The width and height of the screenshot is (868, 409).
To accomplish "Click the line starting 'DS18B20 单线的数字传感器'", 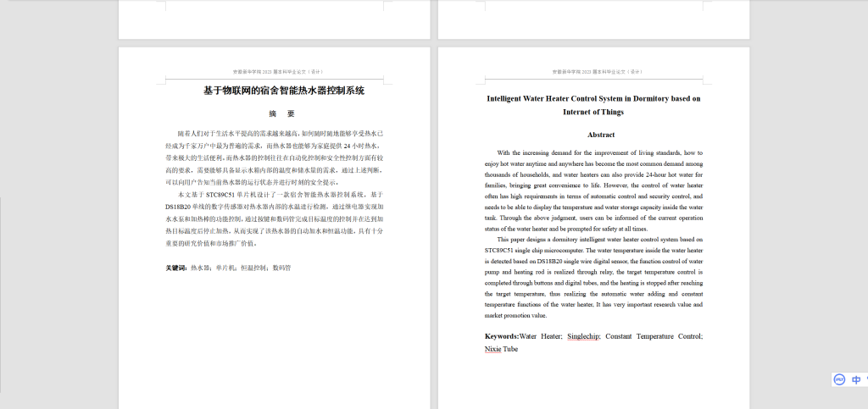I will point(275,207).
